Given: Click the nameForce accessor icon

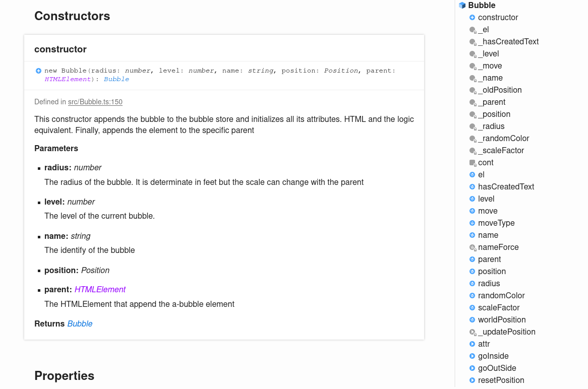Looking at the screenshot, I should tap(473, 247).
